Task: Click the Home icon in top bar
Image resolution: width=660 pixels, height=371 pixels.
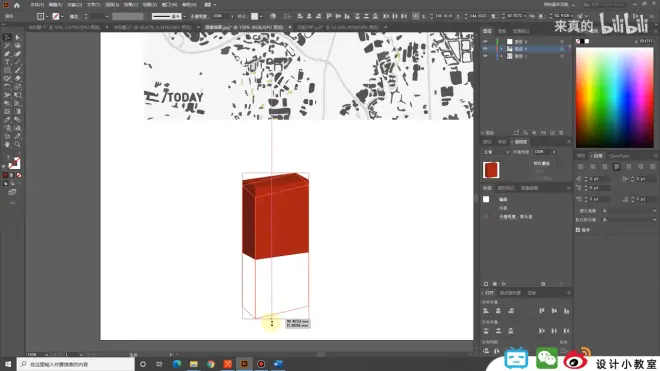Action: pos(17,5)
